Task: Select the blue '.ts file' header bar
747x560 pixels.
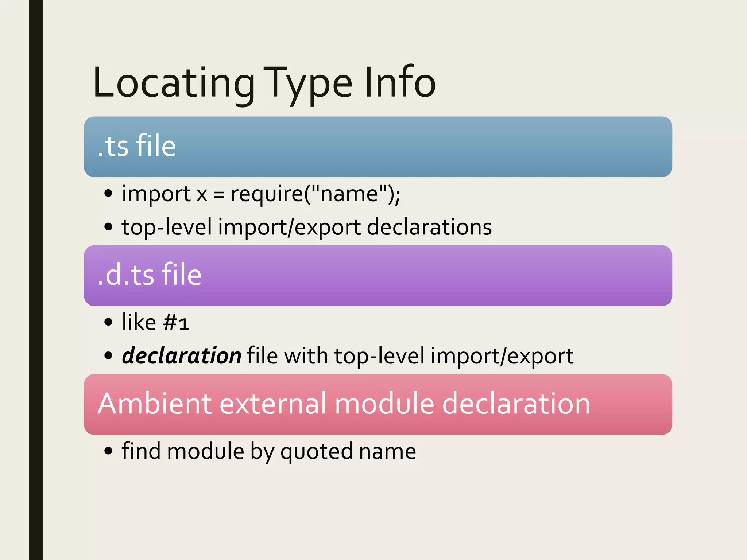Action: coord(378,147)
